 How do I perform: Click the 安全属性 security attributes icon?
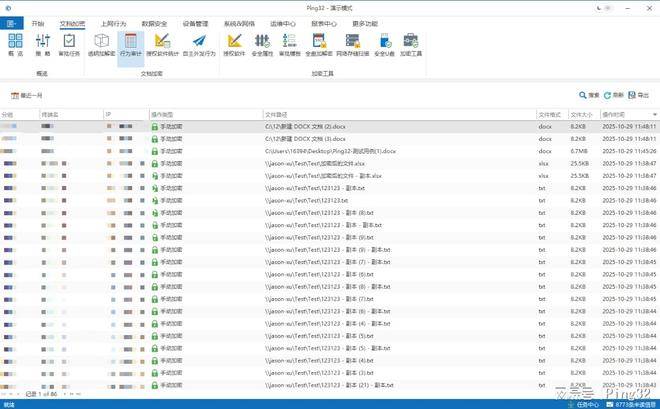click(x=263, y=45)
